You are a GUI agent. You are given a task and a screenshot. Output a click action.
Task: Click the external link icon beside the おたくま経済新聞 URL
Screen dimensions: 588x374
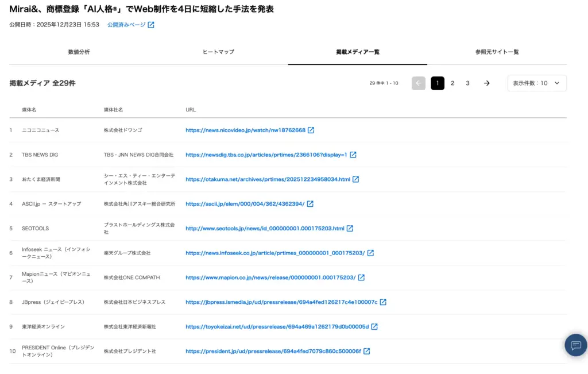(x=356, y=179)
